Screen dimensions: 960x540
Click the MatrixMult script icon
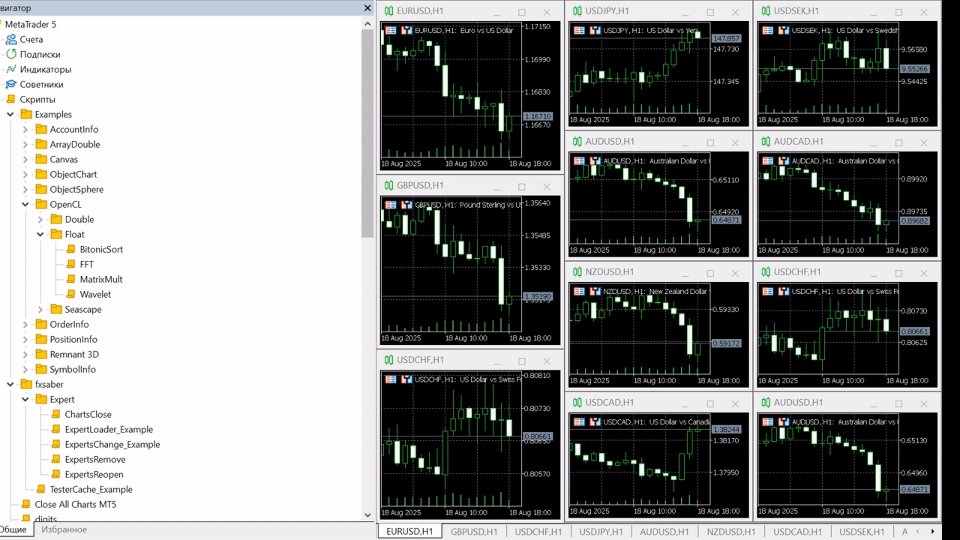(x=71, y=279)
